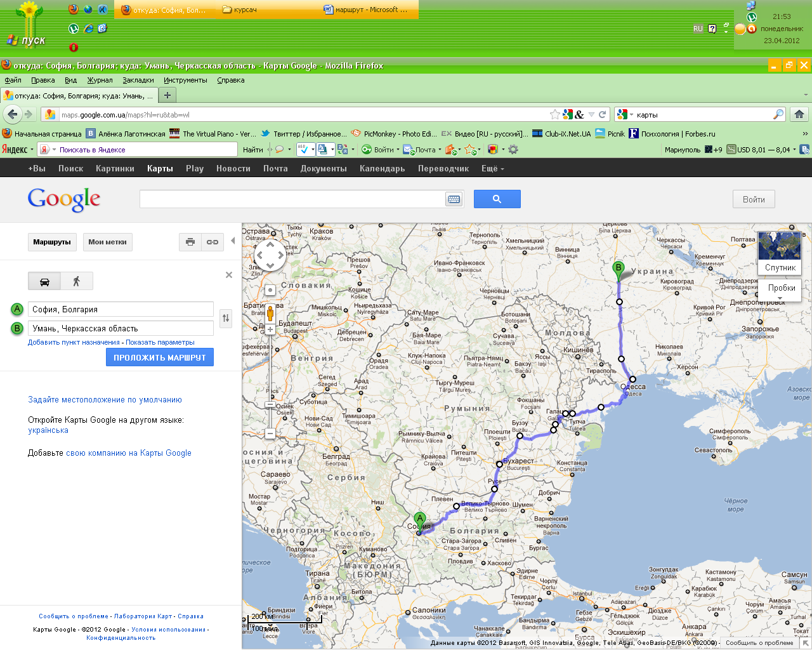Click the print route icon
Viewport: 812px width, 650px height.
click(x=190, y=242)
